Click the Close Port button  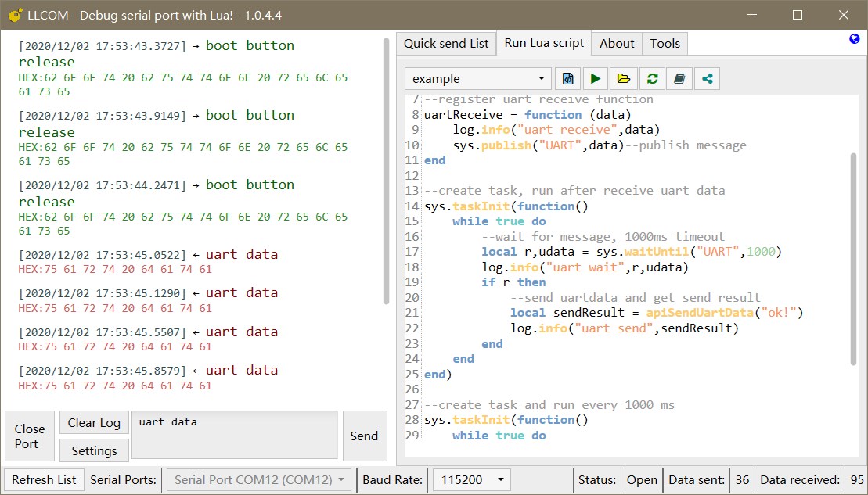point(30,436)
